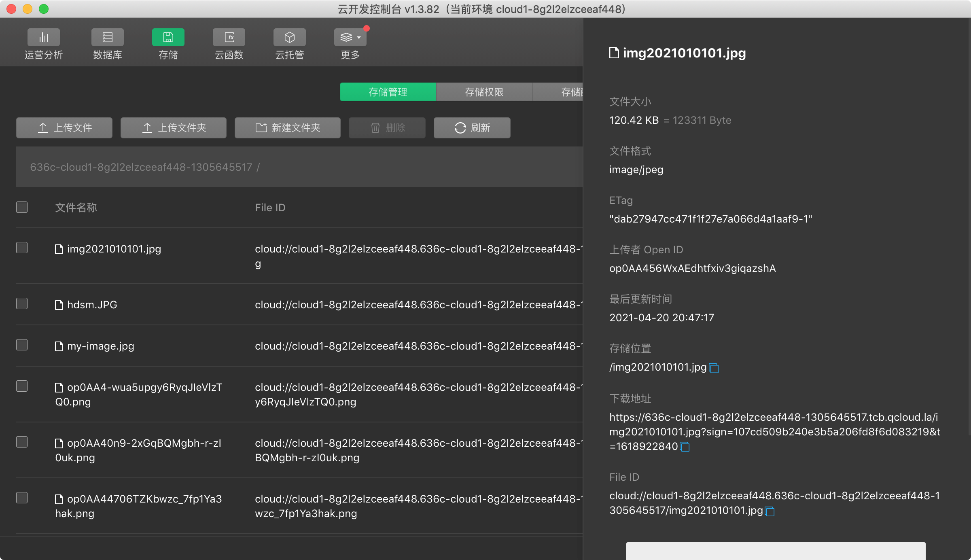The image size is (971, 560).
Task: Click the 上传文件 upload file button
Action: tap(64, 128)
